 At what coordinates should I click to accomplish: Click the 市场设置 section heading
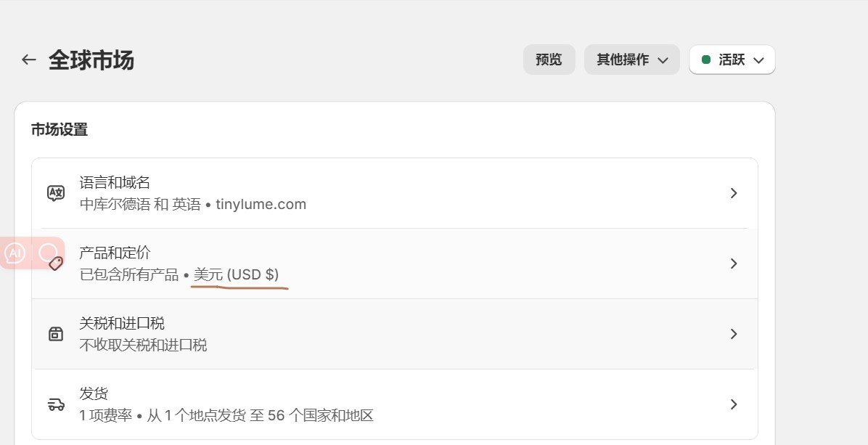click(60, 129)
